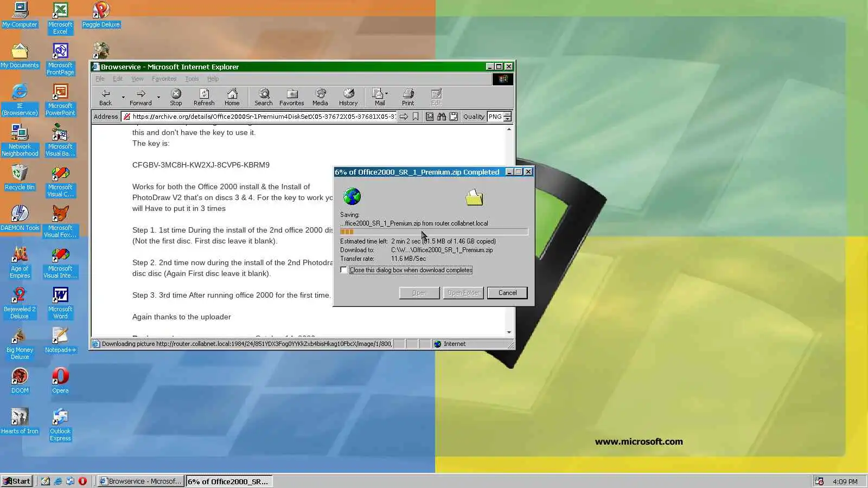Viewport: 868px width, 488px height.
Task: Click the download progress bar
Action: click(x=434, y=232)
